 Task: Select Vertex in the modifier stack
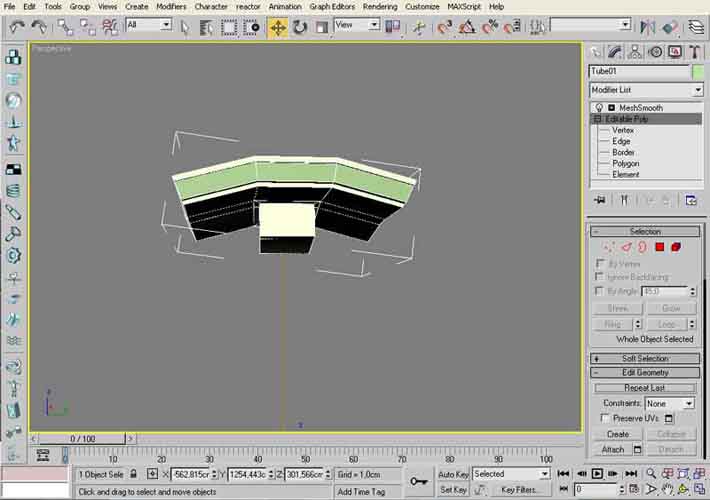point(622,130)
